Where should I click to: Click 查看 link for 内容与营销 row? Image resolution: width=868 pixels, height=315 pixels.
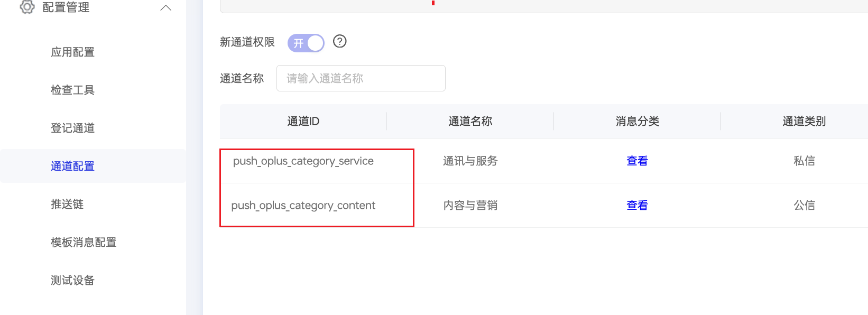tap(637, 205)
